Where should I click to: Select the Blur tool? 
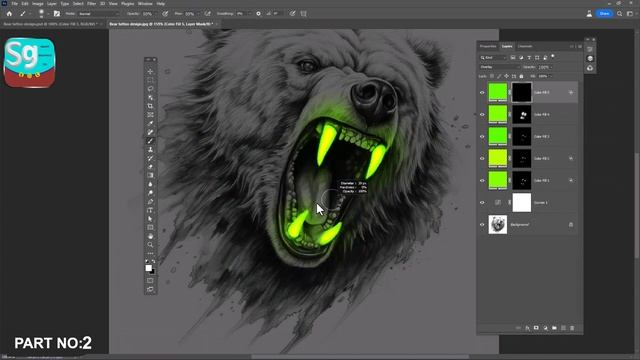[150, 184]
